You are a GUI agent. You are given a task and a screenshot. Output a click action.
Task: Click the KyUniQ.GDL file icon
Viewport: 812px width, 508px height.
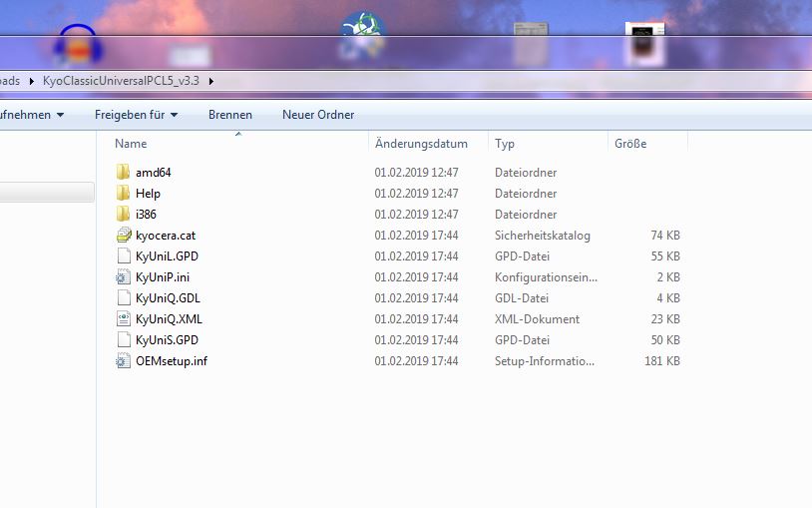pos(124,298)
